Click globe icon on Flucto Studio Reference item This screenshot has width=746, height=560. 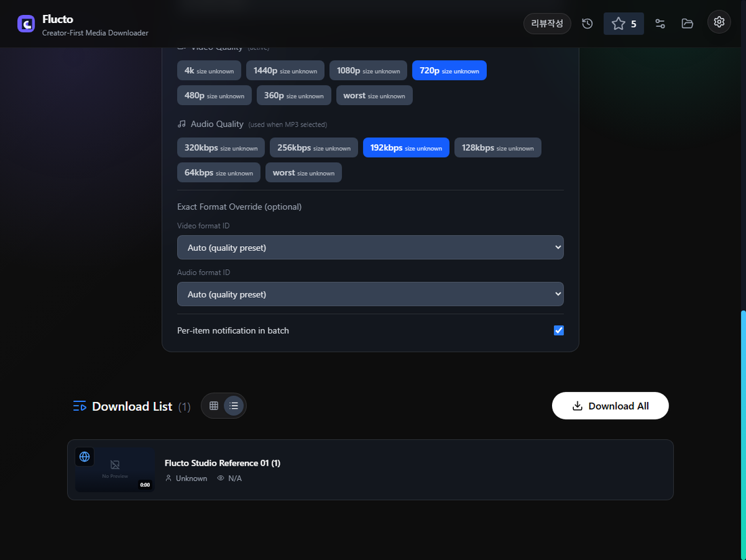[85, 457]
